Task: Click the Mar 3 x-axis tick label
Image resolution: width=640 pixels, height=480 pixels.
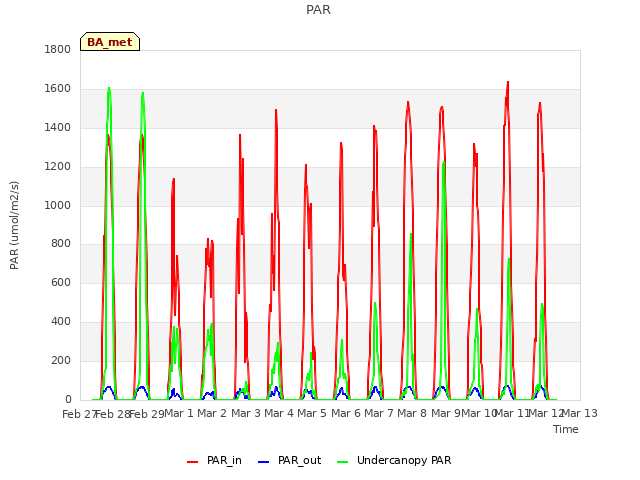Action: 246,413
